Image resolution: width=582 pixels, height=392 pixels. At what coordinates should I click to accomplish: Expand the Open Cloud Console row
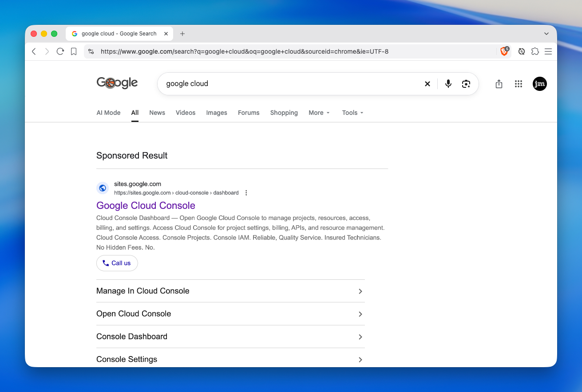click(x=230, y=314)
